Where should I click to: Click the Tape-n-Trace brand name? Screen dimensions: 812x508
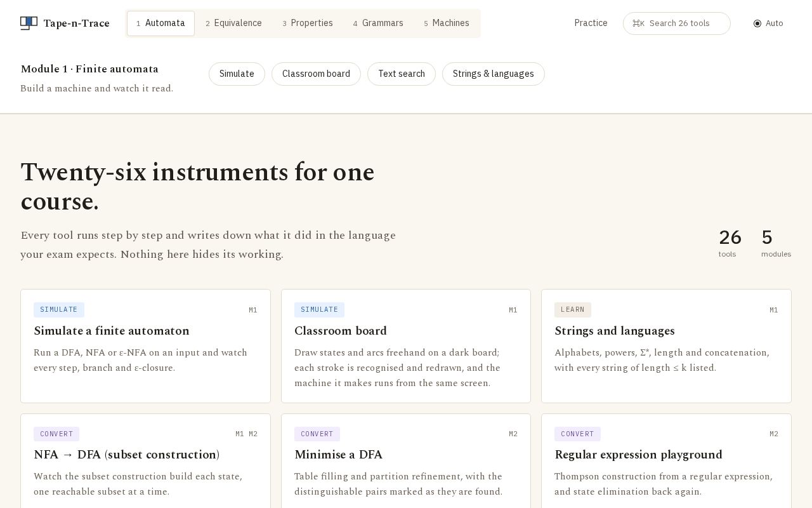[77, 23]
